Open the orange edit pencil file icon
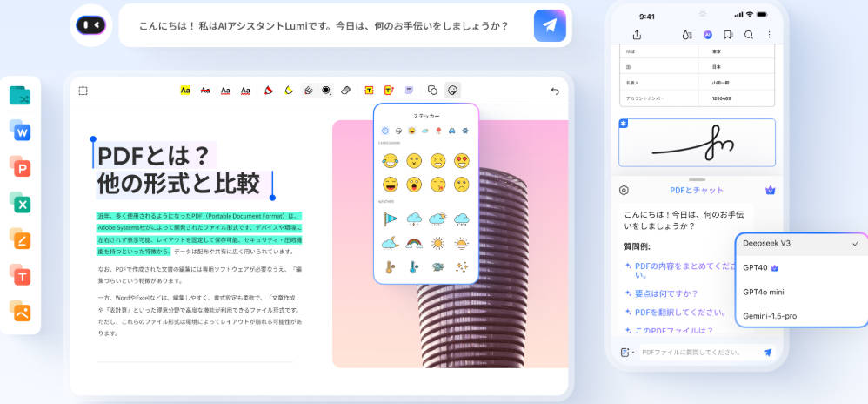 (20, 239)
